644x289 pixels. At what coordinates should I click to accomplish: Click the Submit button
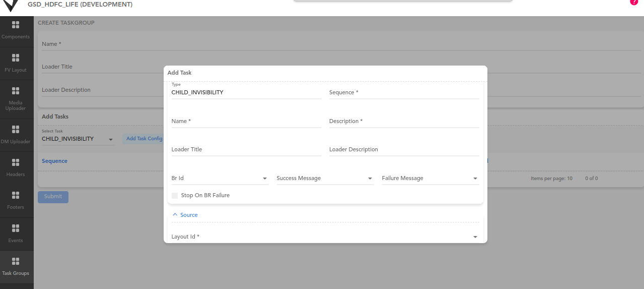(53, 197)
